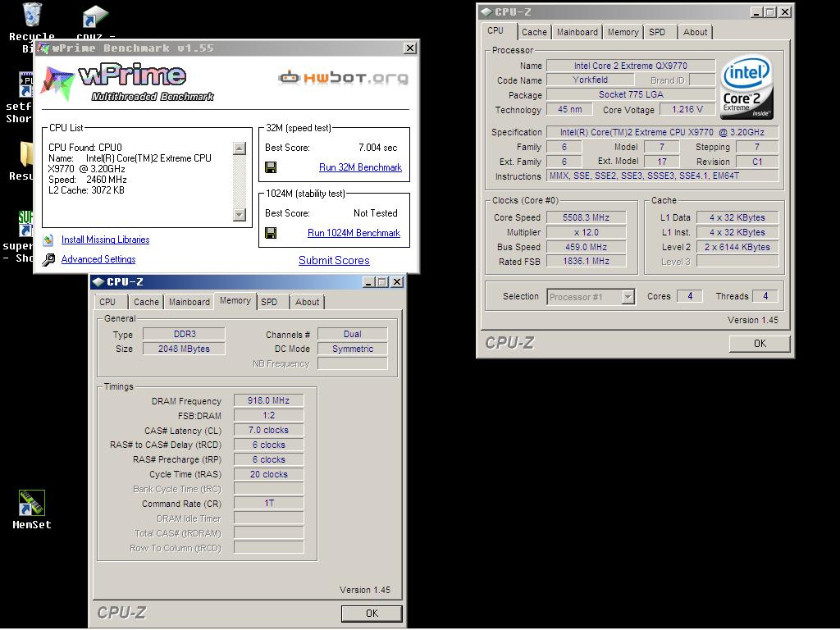Click the FSB:DRAM 1:2 value
Image resolution: width=840 pixels, height=630 pixels.
tap(268, 415)
